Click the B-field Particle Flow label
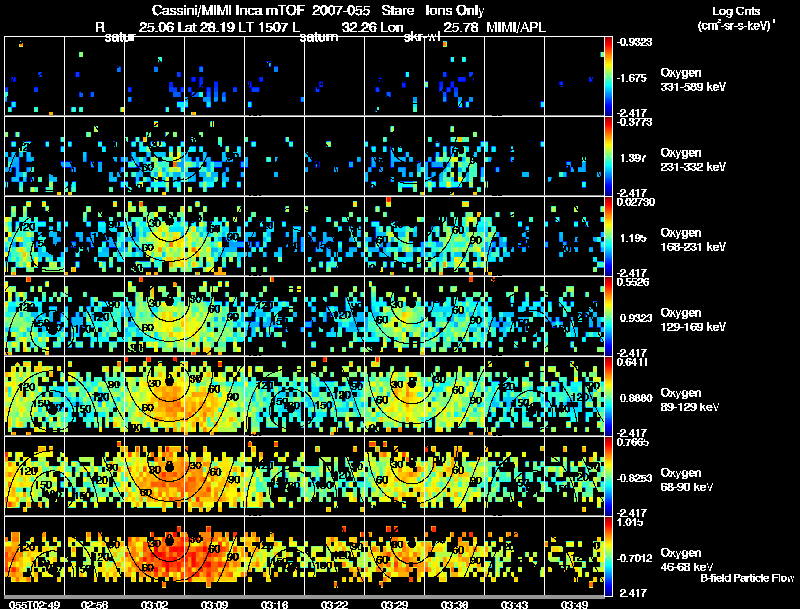 [x=747, y=578]
